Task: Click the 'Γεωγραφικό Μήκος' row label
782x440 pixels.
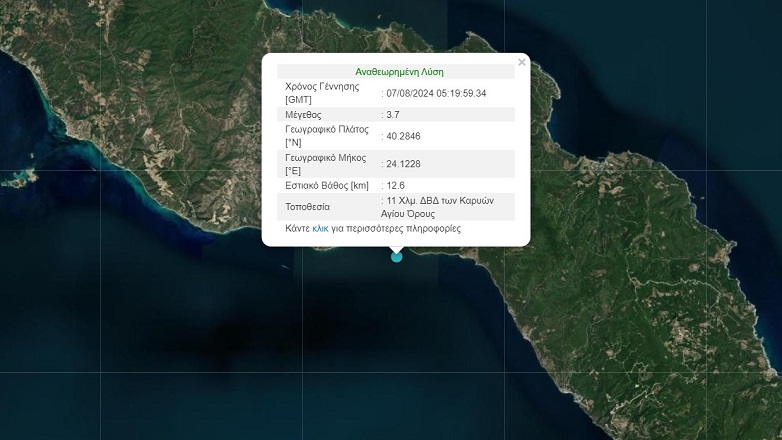Action: (326, 158)
